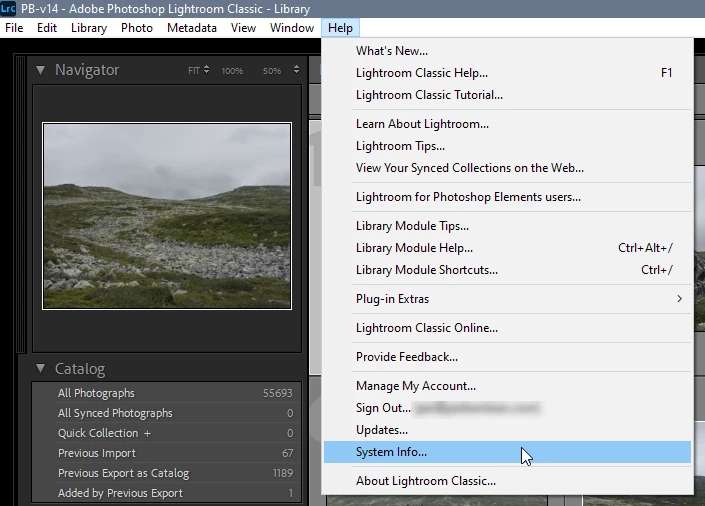Click the Navigator preview image
Image resolution: width=705 pixels, height=506 pixels.
(x=167, y=216)
